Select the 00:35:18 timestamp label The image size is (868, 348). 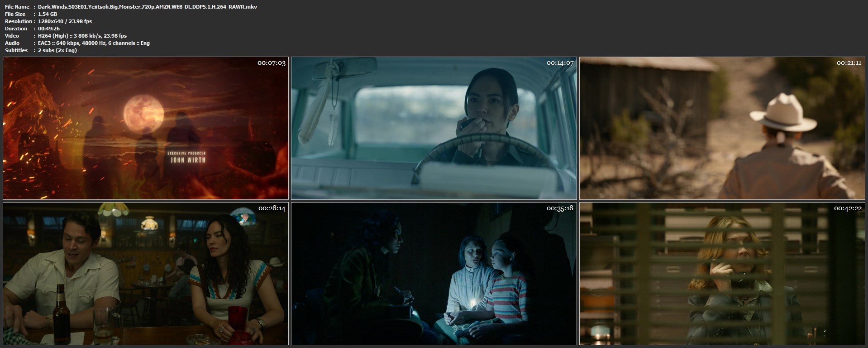tap(560, 208)
